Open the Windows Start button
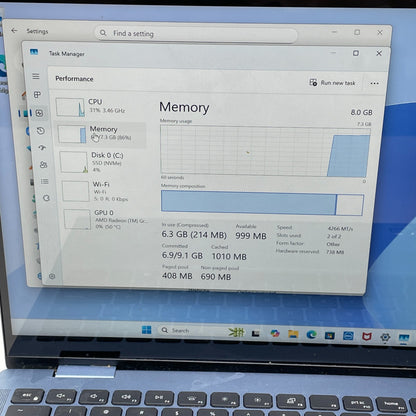416x416 pixels. point(146,330)
